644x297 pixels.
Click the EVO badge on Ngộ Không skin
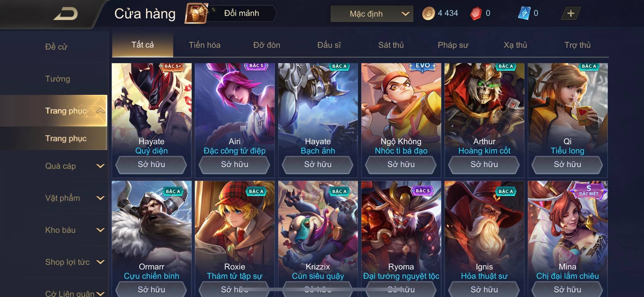tap(422, 66)
